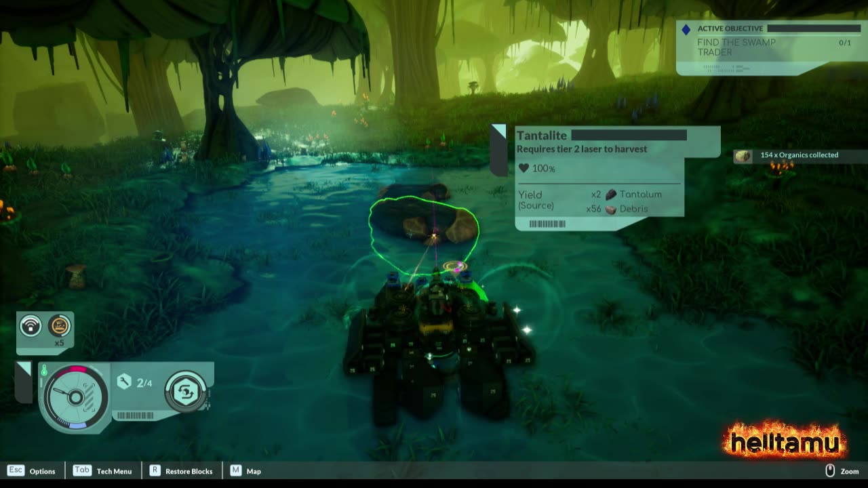
Task: Select Restore Blocks
Action: pyautogui.click(x=189, y=471)
